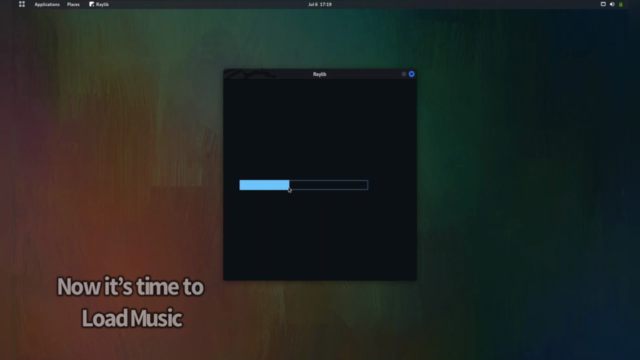Click the far left start of slider

241,185
